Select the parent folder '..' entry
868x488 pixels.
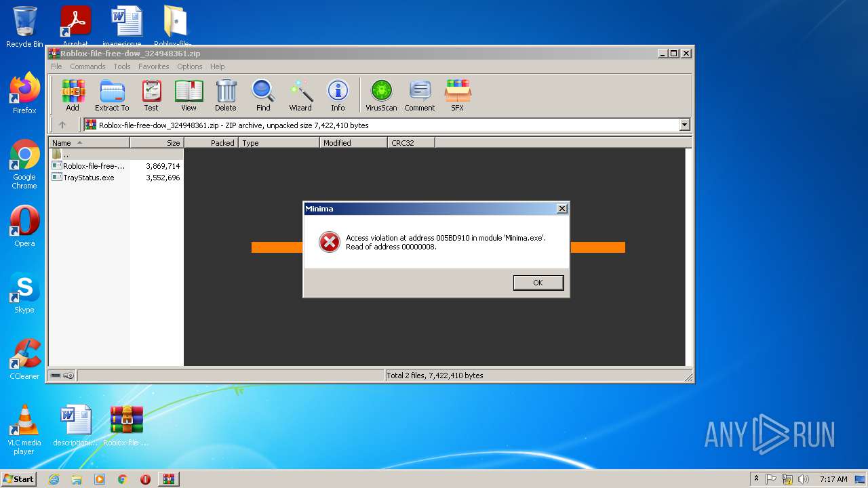[116, 155]
